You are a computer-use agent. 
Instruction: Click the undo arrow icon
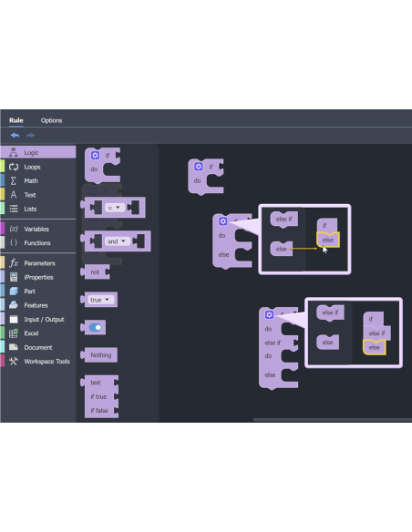click(x=15, y=136)
